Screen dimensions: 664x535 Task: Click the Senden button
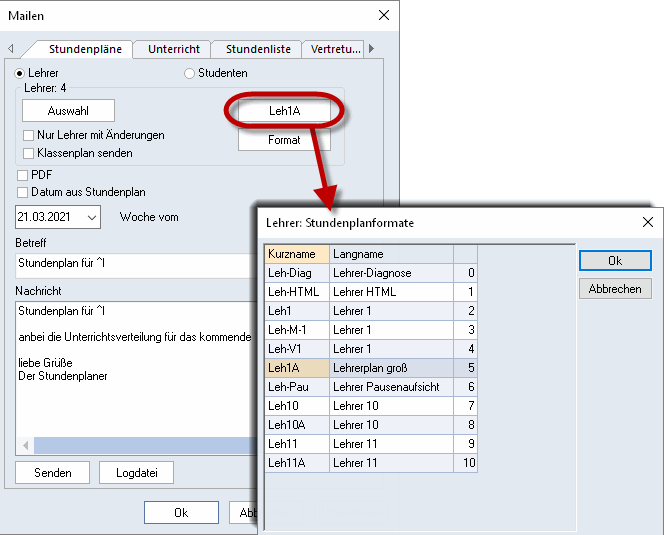coord(53,473)
